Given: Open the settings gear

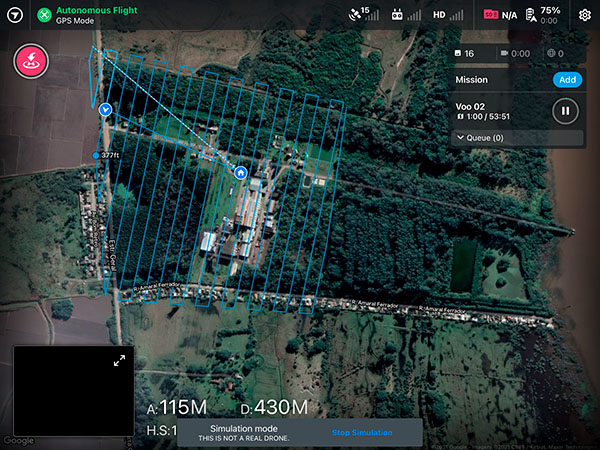Looking at the screenshot, I should (584, 15).
